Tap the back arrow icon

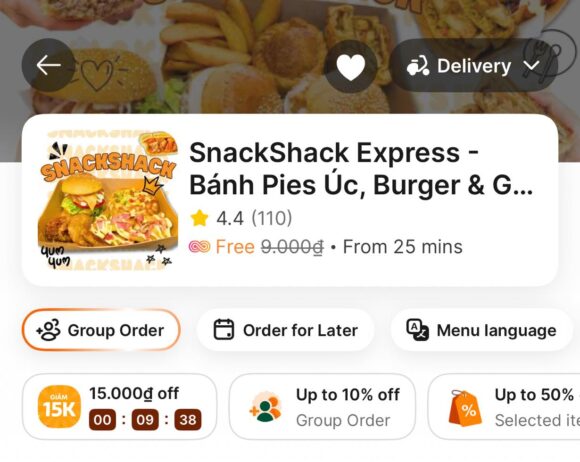coord(48,65)
